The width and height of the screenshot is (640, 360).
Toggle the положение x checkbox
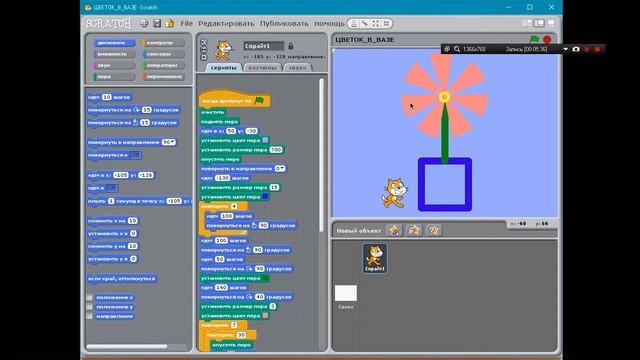point(90,298)
